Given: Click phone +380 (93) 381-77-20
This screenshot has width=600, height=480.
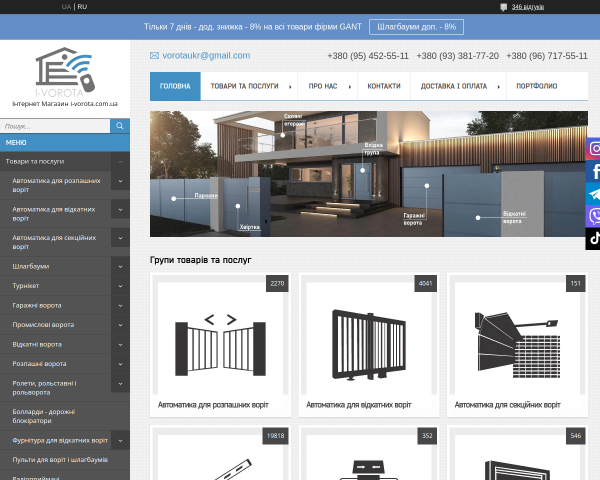Looking at the screenshot, I should (x=458, y=56).
